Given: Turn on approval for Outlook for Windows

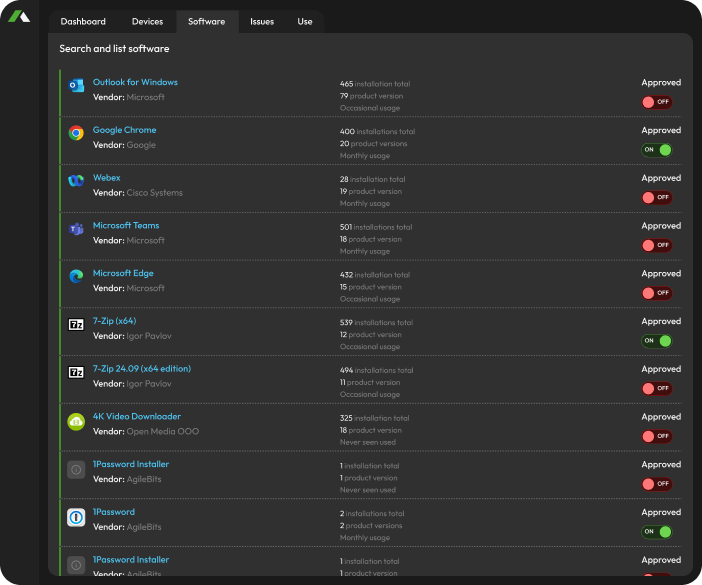Looking at the screenshot, I should point(657,102).
